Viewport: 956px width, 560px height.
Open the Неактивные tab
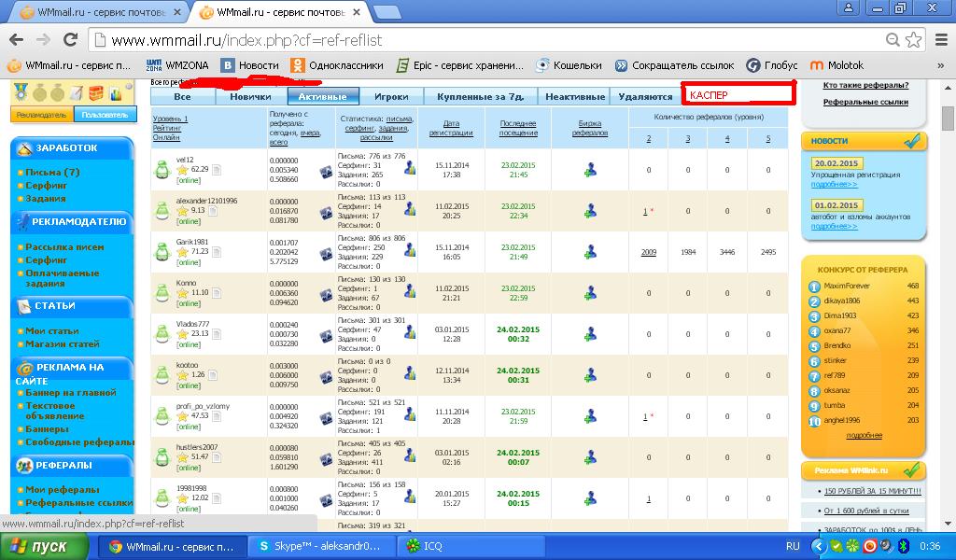pos(574,97)
